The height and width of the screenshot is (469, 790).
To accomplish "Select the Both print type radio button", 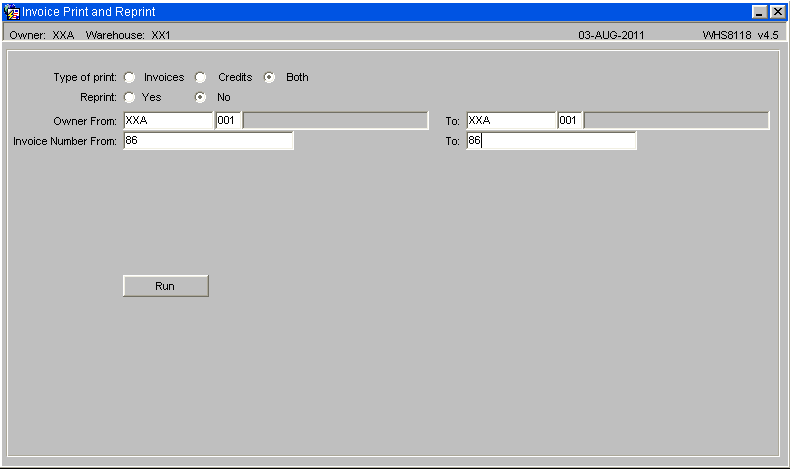I will [270, 78].
